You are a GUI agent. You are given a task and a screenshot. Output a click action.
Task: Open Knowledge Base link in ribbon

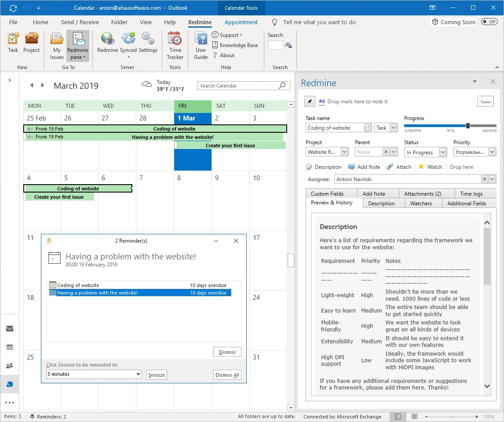pos(235,45)
